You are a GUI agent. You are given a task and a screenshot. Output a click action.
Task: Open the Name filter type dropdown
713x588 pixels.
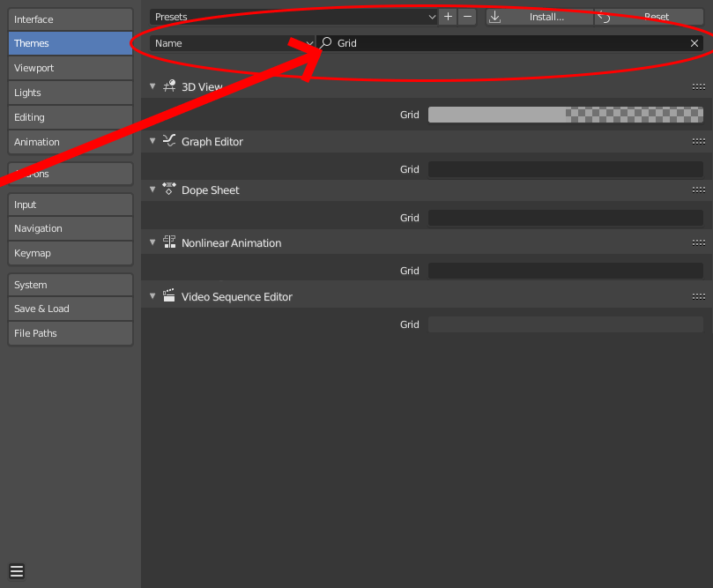click(233, 43)
